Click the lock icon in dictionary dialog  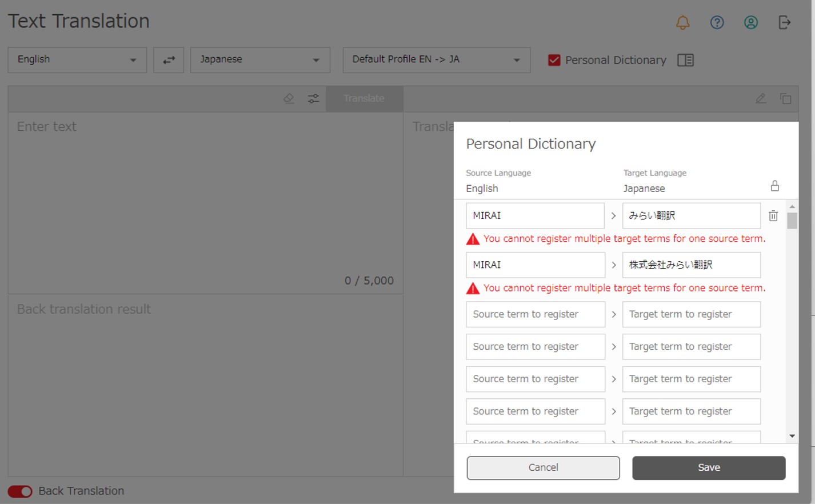(x=775, y=186)
